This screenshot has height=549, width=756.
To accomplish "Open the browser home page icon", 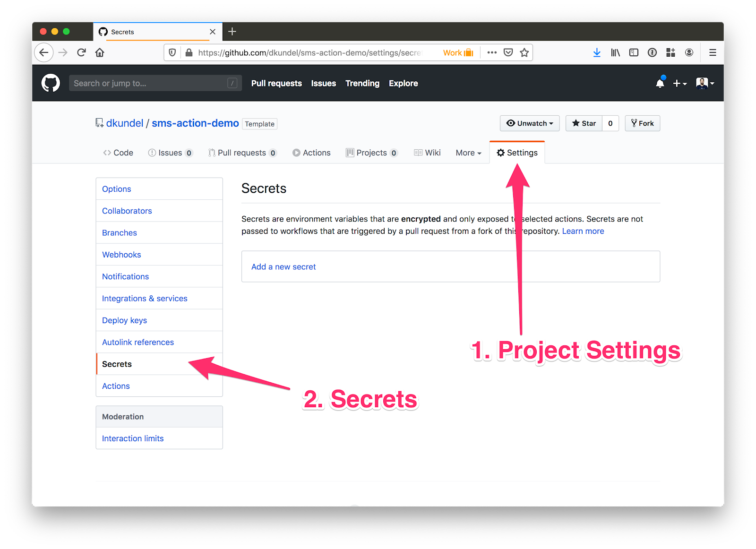I will point(100,52).
